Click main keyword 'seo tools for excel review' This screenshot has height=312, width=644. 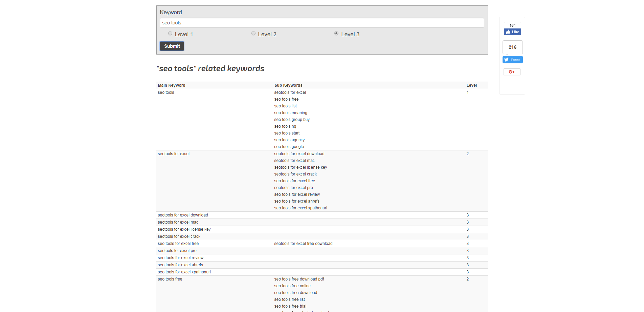[180, 258]
